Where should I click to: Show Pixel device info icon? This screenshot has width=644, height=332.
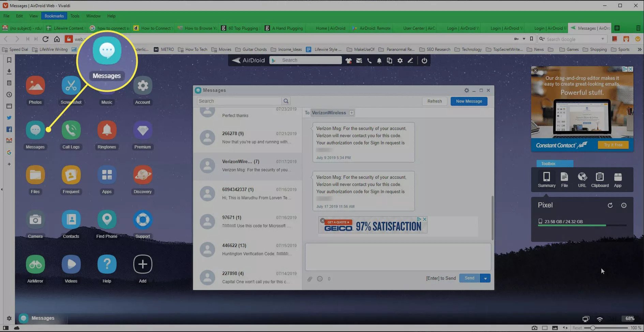coord(624,205)
